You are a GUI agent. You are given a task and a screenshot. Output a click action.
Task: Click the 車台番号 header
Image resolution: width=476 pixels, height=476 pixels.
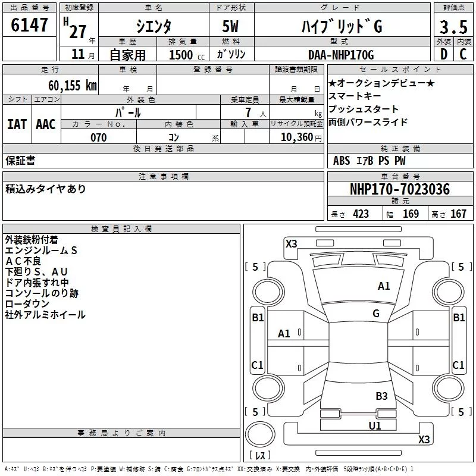400,176
